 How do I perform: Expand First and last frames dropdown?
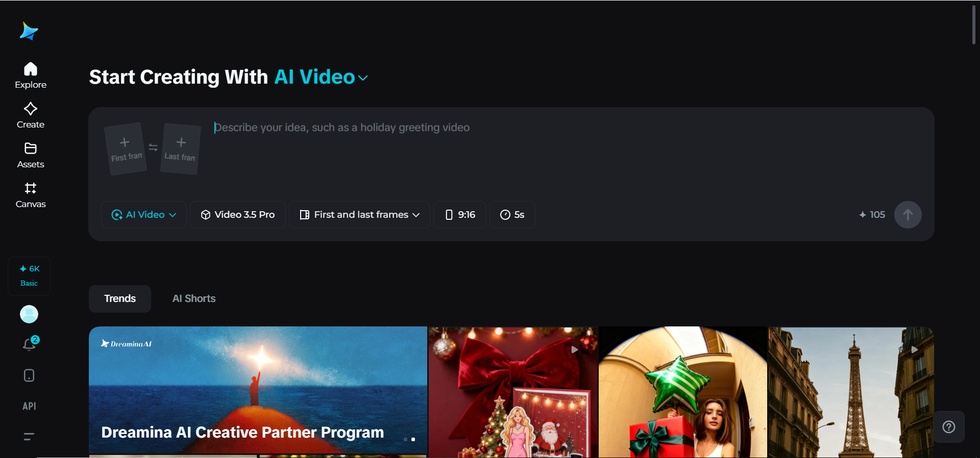[x=359, y=215]
